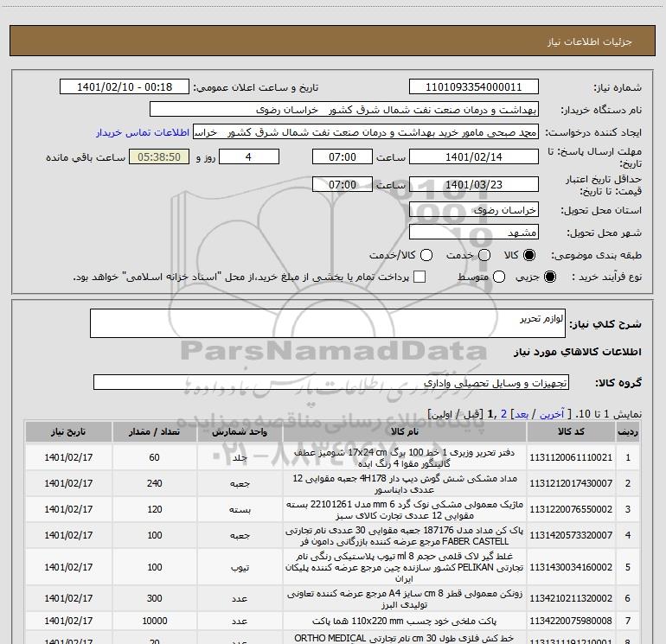Click the تاریخ نیاز column header
Image resolution: width=666 pixels, height=644 pixels.
68,431
